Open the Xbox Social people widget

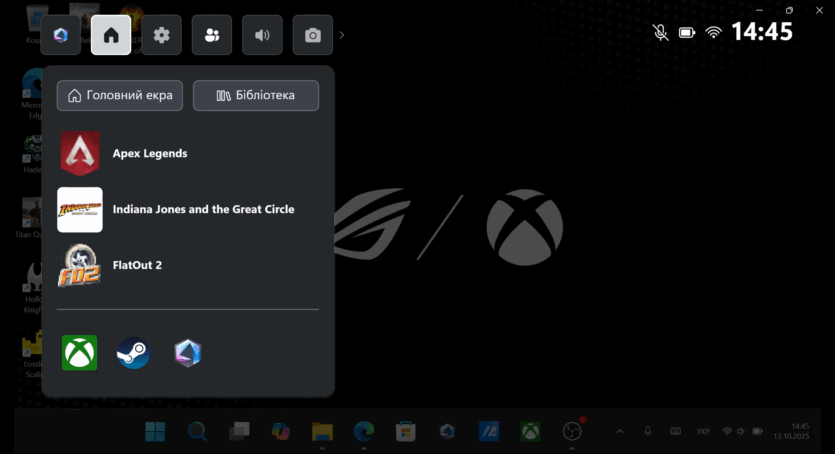[212, 35]
